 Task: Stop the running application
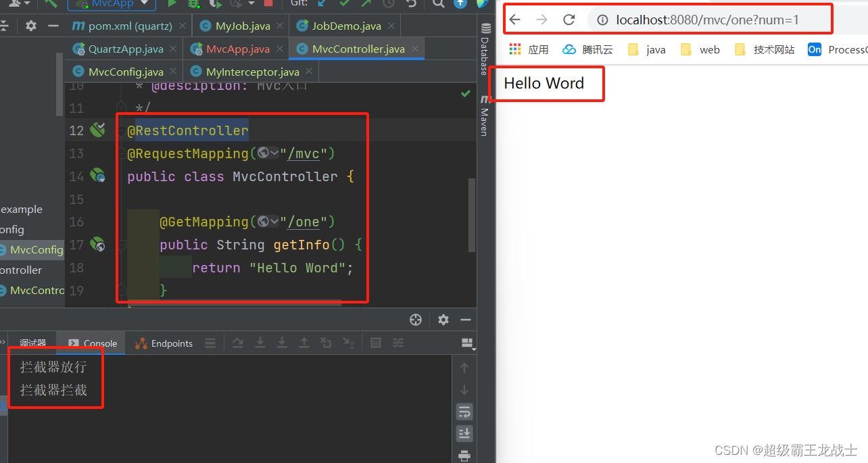tap(268, 3)
